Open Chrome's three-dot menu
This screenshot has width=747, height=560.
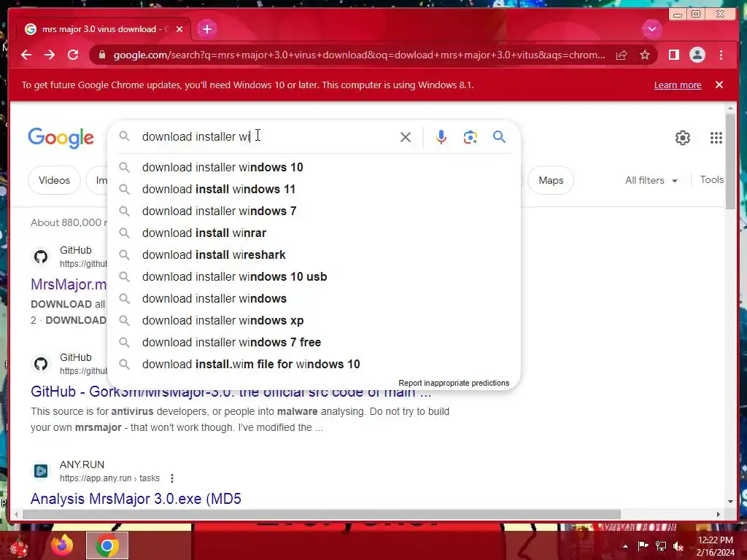[721, 55]
